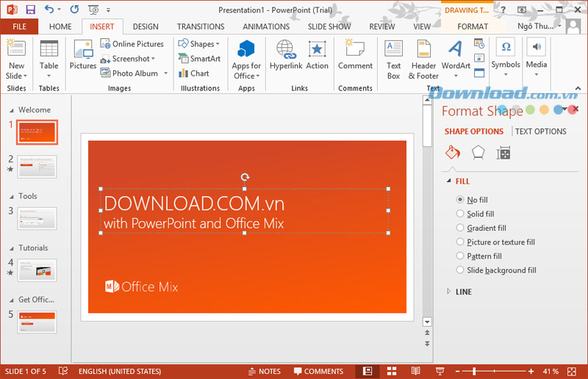The image size is (588, 379).
Task: Choose the Gradient fill radio option
Action: [481, 228]
